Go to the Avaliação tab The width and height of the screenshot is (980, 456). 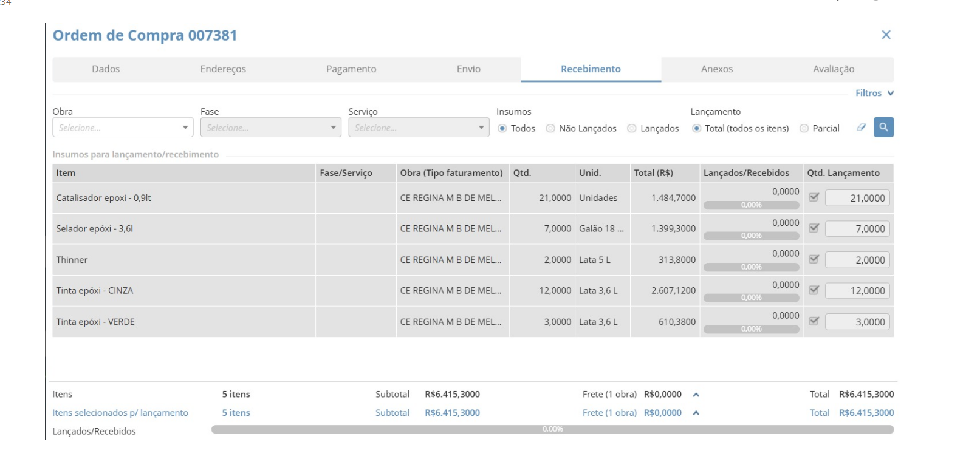834,69
